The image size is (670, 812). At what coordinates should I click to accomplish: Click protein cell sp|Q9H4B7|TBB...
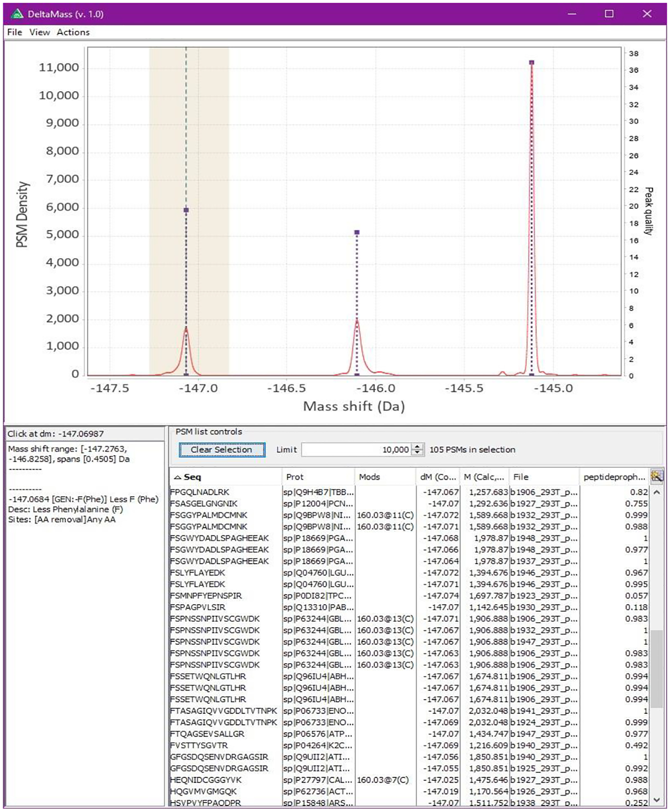(318, 492)
